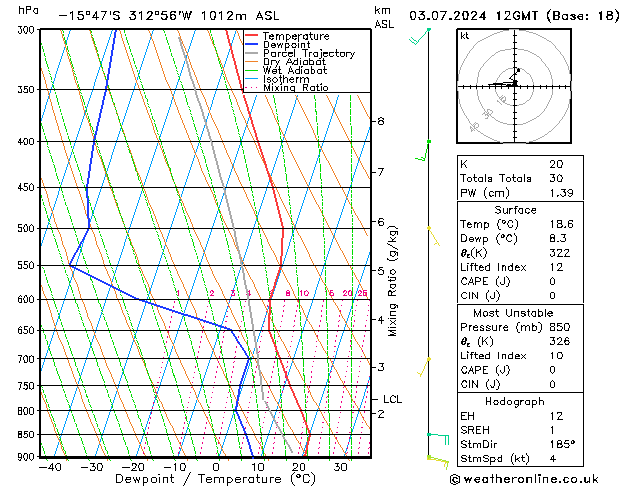The height and width of the screenshot is (486, 629).
Task: Click the K index value 20
Action: tap(556, 164)
